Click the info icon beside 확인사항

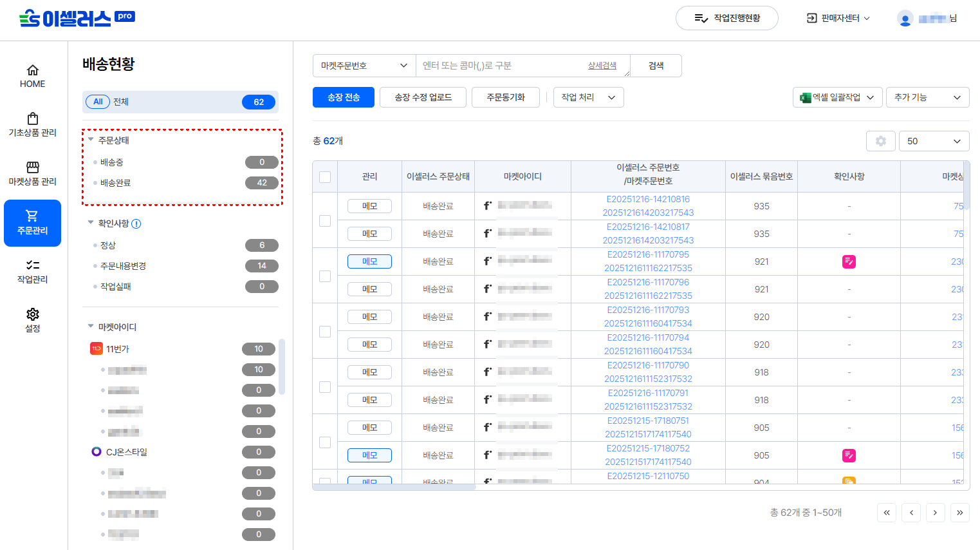[136, 223]
